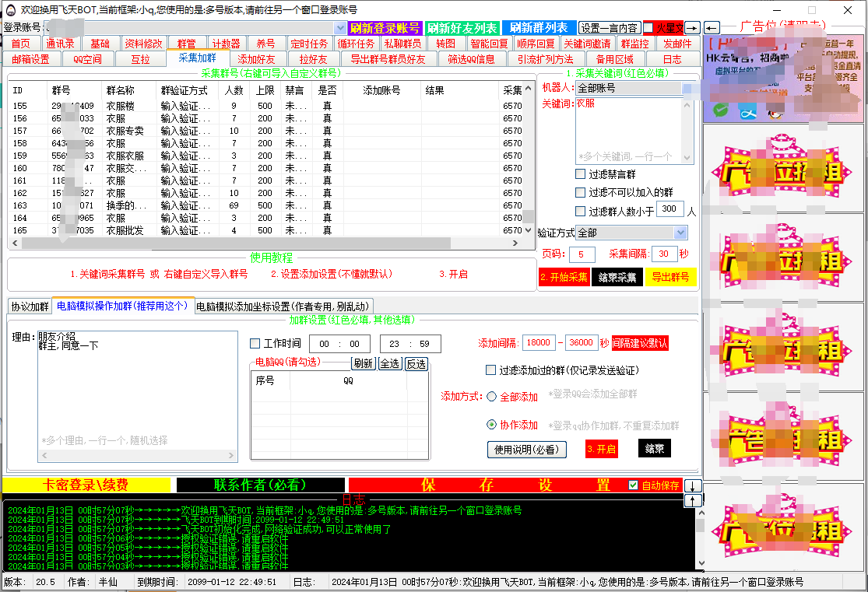Click the 2.开始采集 button
Viewport: 868px width, 592px height.
564,277
